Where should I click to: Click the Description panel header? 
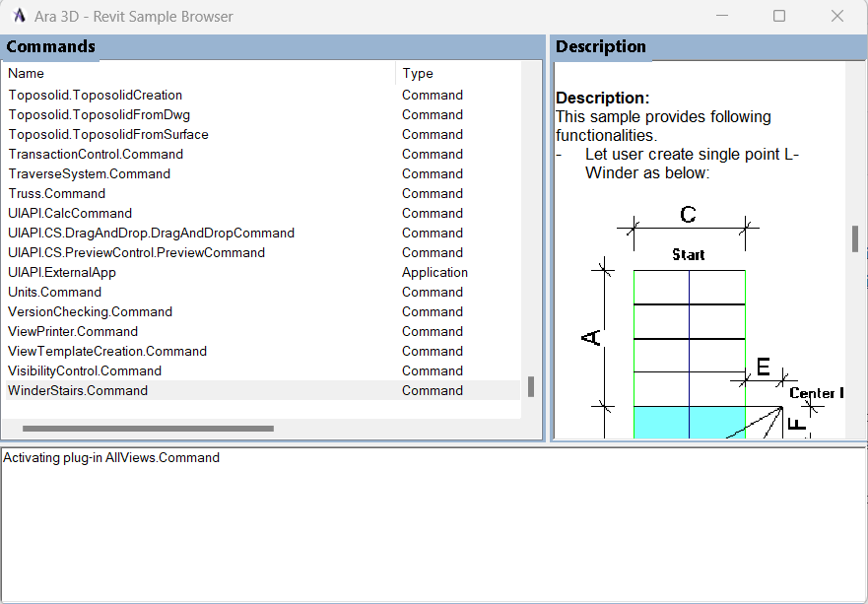[601, 46]
